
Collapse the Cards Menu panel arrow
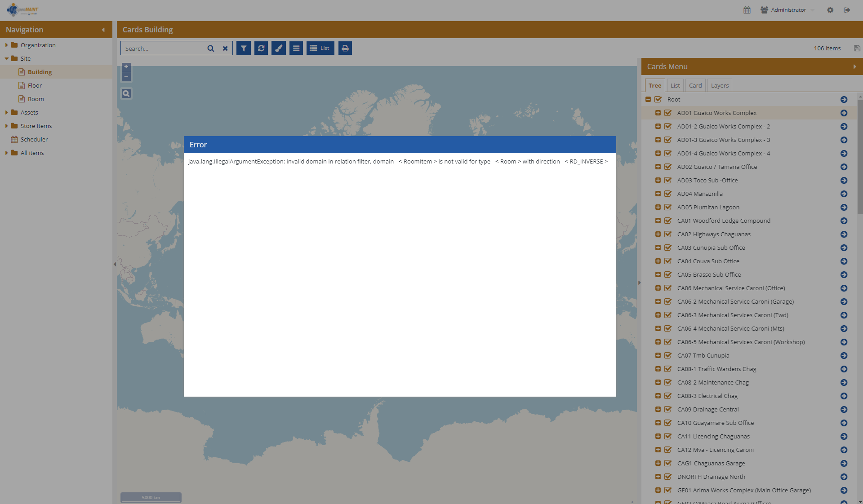854,66
